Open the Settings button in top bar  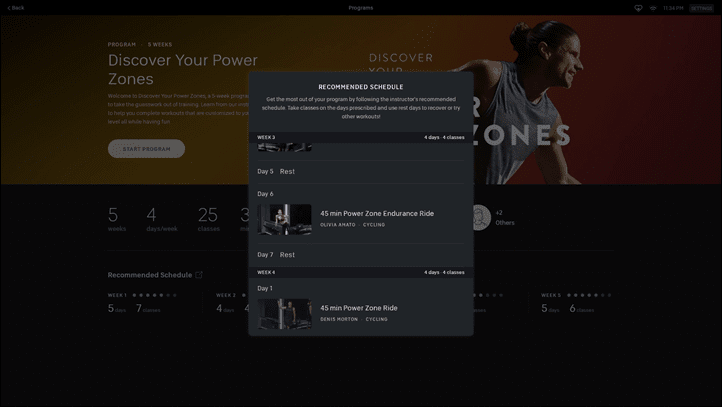pyautogui.click(x=701, y=8)
